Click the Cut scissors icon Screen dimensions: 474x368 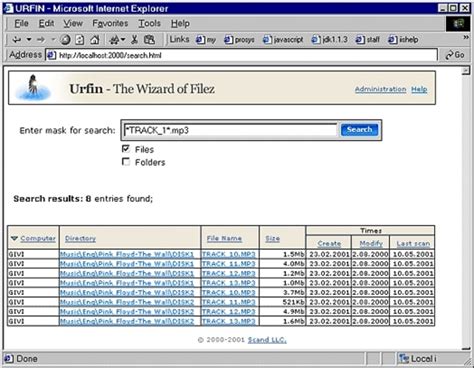tap(134, 40)
